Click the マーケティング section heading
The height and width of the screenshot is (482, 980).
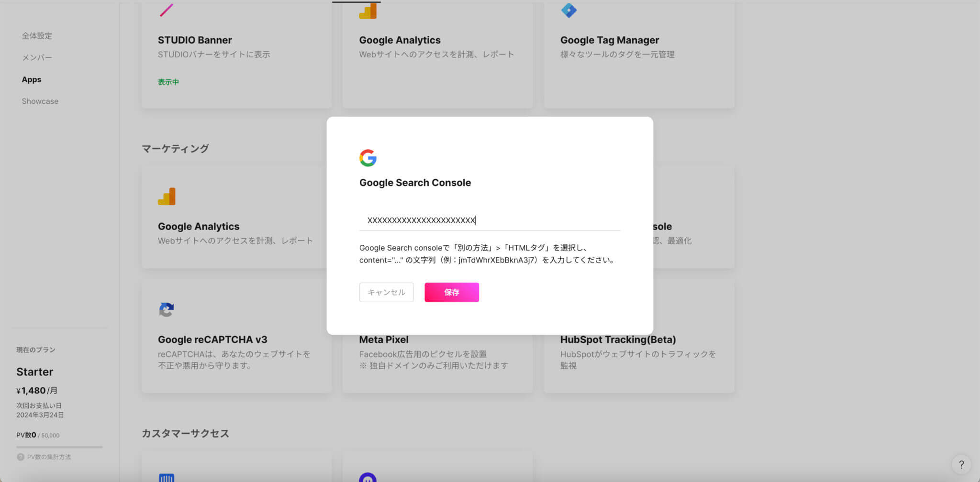(x=175, y=148)
